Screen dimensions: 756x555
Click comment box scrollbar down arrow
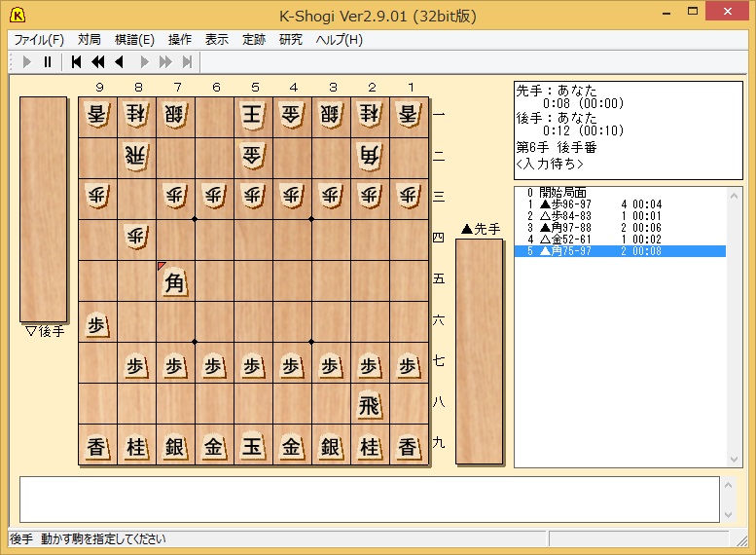click(x=728, y=514)
